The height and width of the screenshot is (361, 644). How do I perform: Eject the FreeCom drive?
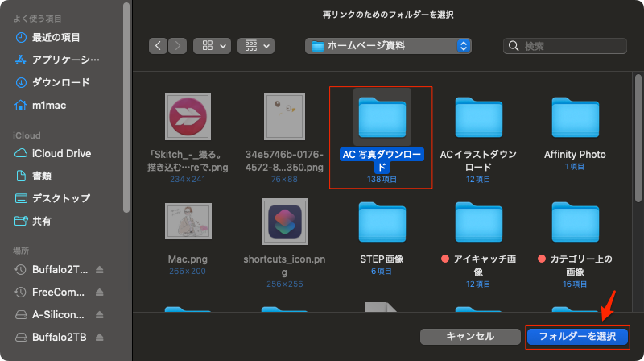[111, 292]
